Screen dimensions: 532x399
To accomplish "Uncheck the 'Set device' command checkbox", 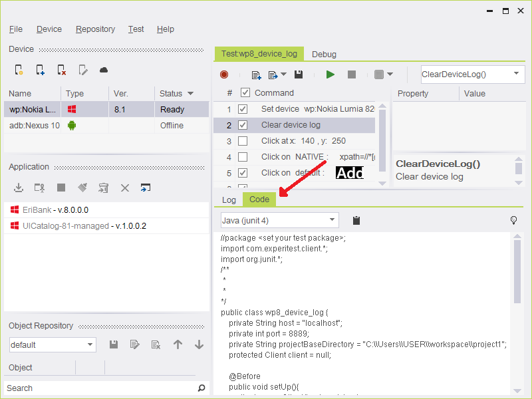I will pyautogui.click(x=243, y=109).
